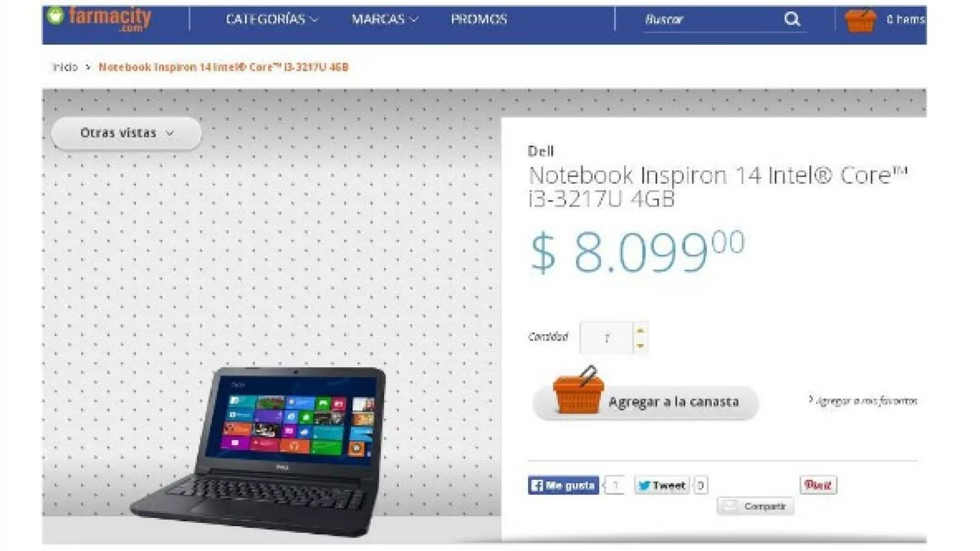The image size is (980, 551).
Task: Decrease quantity with the down arrow
Action: [x=640, y=345]
